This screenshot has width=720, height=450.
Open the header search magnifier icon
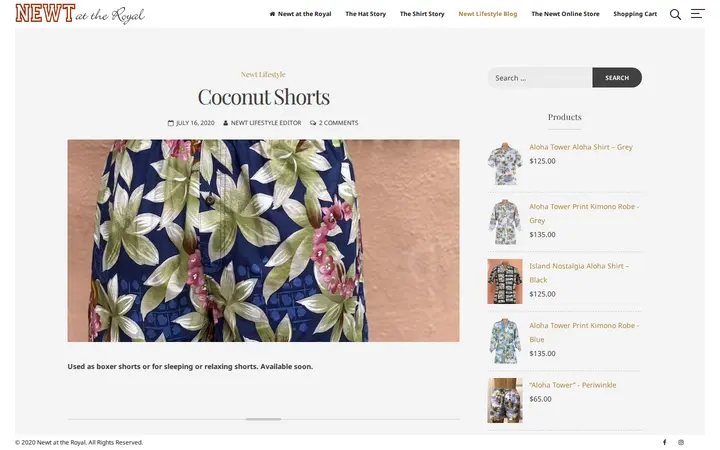tap(675, 14)
